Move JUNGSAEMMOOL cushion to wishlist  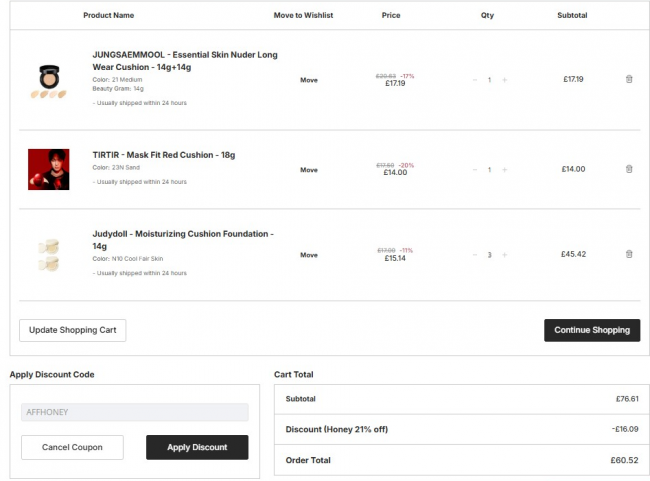coord(309,80)
